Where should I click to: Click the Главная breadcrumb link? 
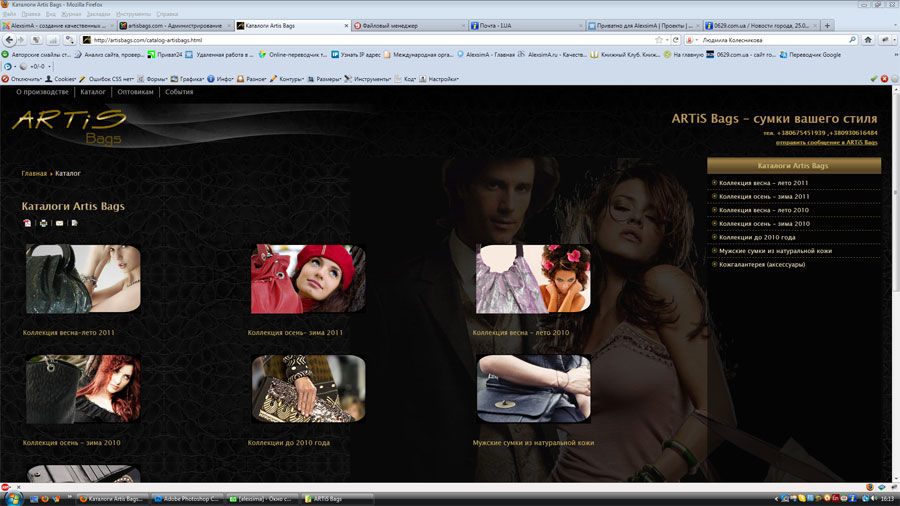(34, 173)
